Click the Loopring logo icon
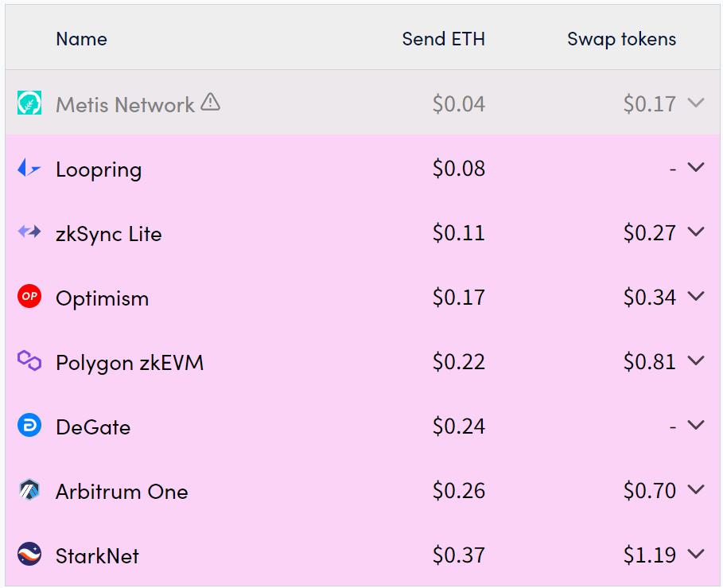723x588 pixels. pos(29,168)
